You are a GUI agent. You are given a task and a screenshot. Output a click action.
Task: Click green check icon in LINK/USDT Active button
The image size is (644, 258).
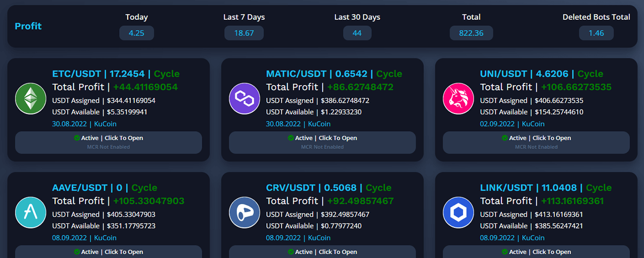point(504,252)
